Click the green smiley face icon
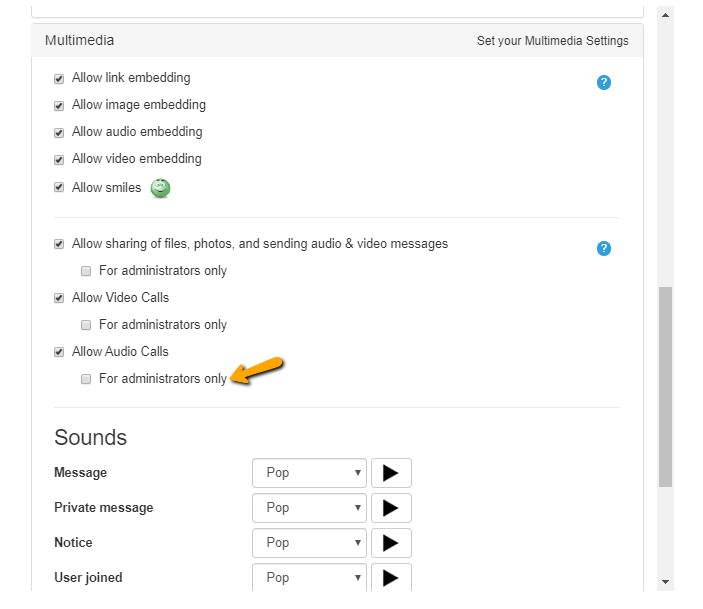This screenshot has height=609, width=703. pos(160,188)
